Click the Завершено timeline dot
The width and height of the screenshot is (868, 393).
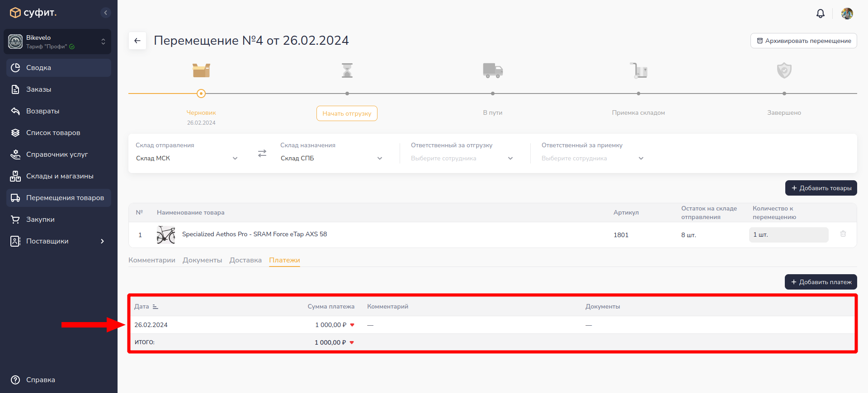point(784,94)
